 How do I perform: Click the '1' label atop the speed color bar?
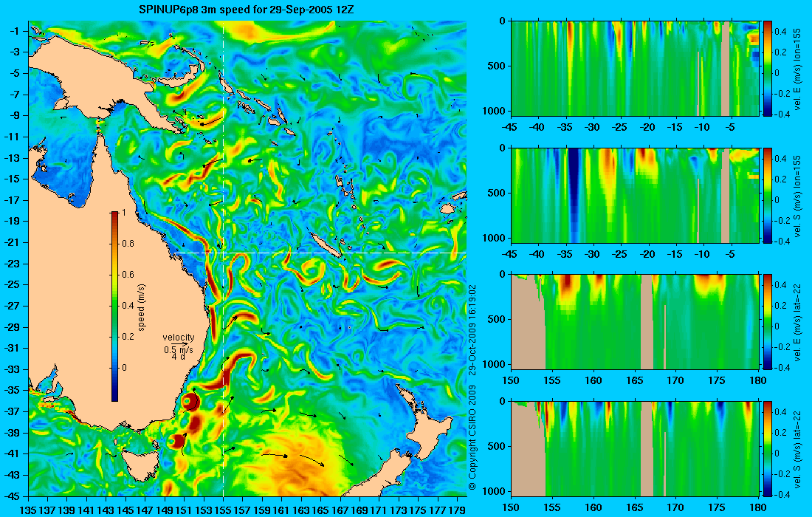(123, 213)
